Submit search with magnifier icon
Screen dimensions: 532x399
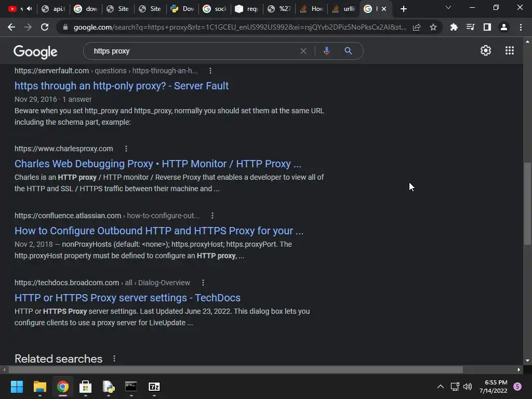click(x=348, y=51)
